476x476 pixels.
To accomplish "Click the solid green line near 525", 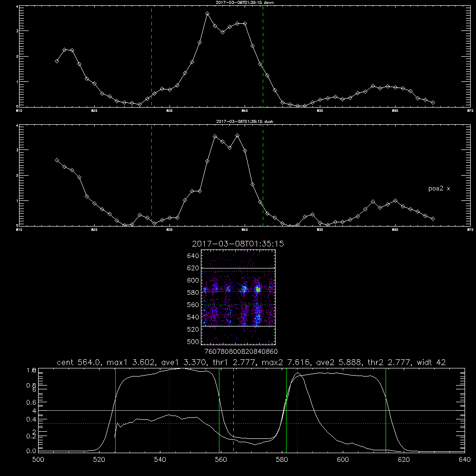I will point(115,410).
